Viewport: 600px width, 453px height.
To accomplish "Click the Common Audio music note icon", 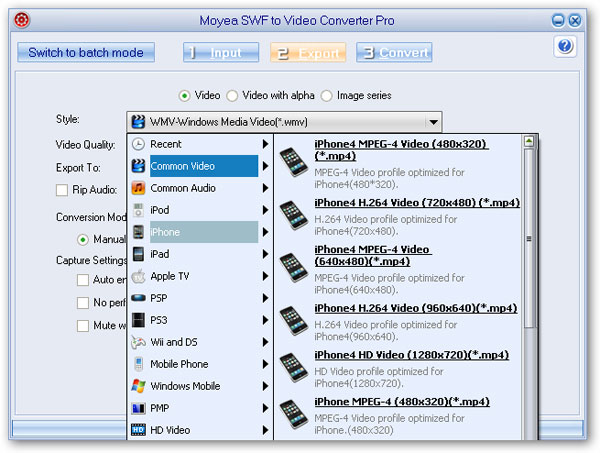I will (x=138, y=188).
